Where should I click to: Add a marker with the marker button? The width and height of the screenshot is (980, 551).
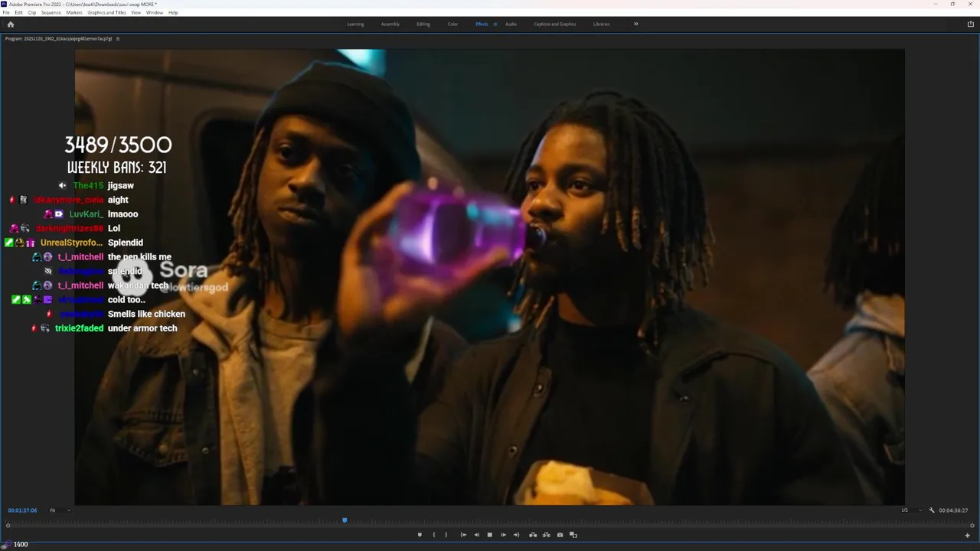[x=420, y=535]
